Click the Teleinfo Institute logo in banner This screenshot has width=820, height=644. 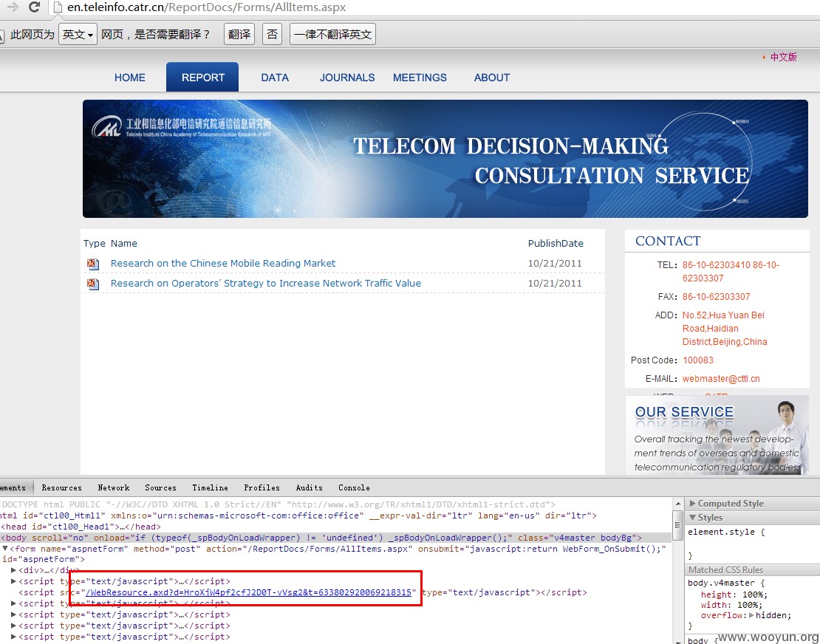182,127
